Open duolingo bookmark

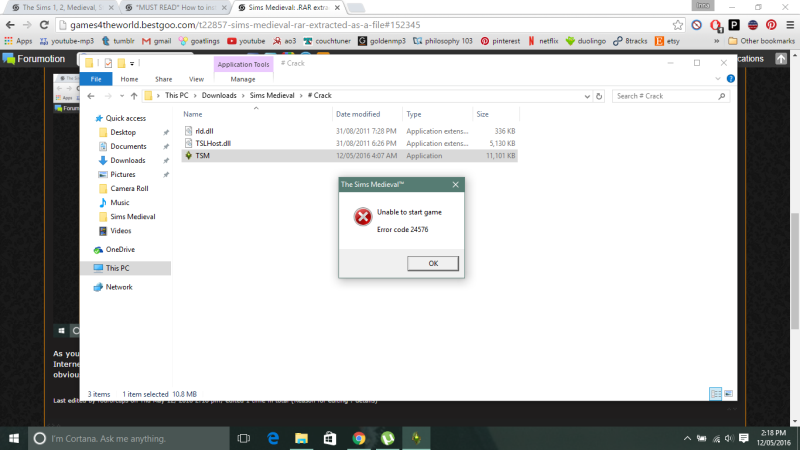586,41
